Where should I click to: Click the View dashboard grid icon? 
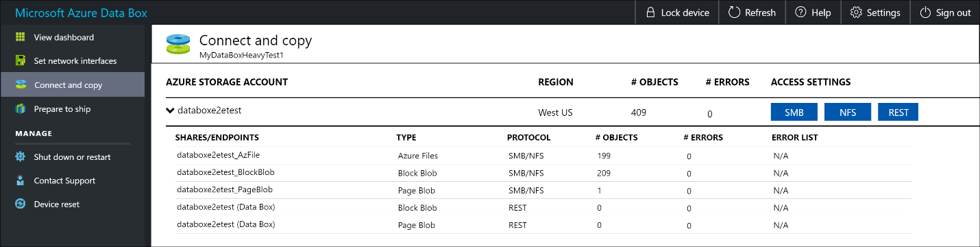point(21,37)
